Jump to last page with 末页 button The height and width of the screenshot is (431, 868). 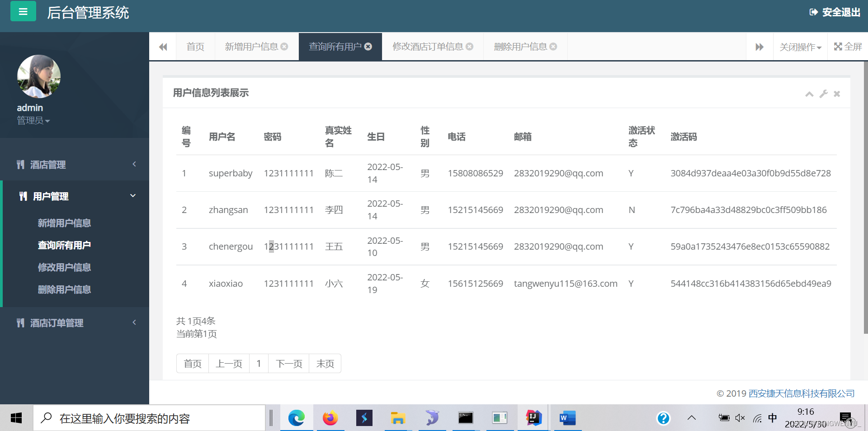point(325,363)
